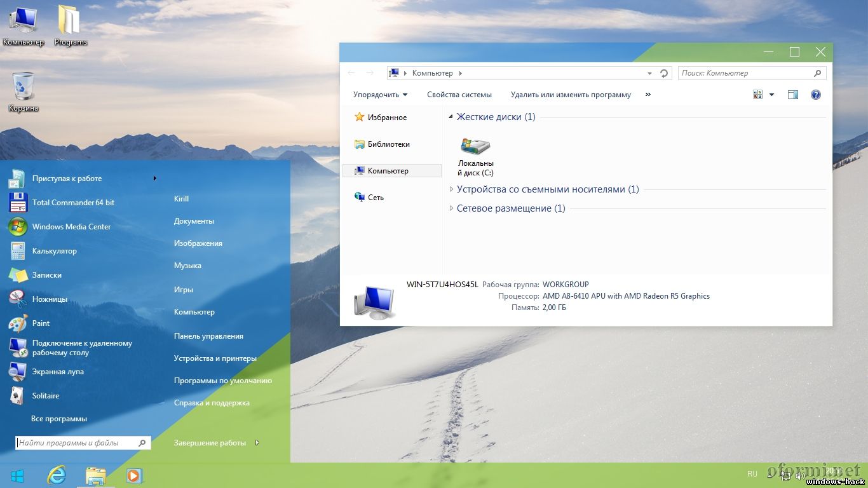Click the Компьютер breadcrumb in address bar
Image resolution: width=868 pixels, height=488 pixels.
click(x=433, y=74)
